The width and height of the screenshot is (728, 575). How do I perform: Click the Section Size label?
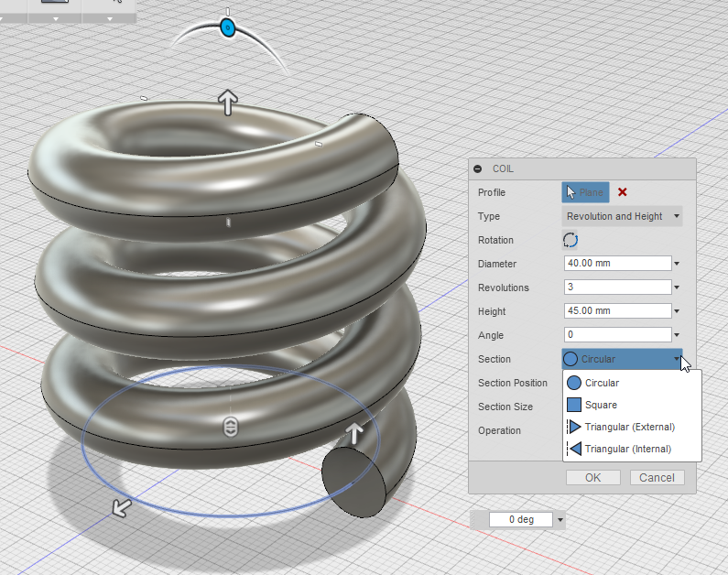(505, 407)
